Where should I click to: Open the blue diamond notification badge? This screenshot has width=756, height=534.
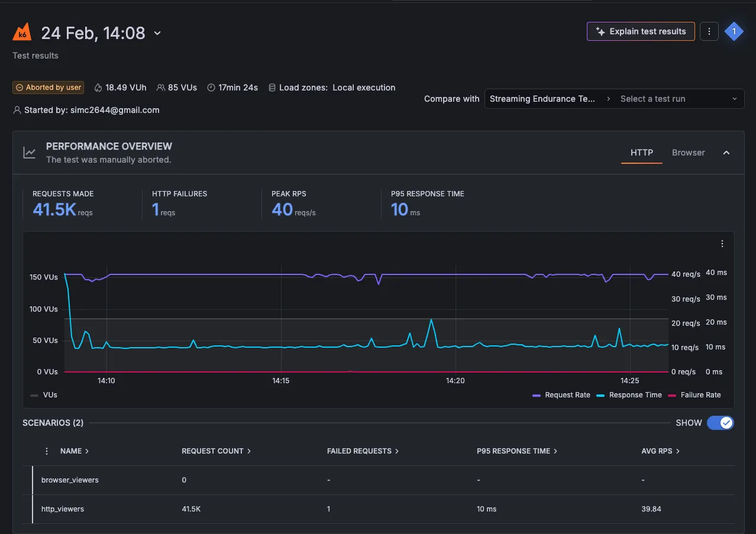click(734, 31)
